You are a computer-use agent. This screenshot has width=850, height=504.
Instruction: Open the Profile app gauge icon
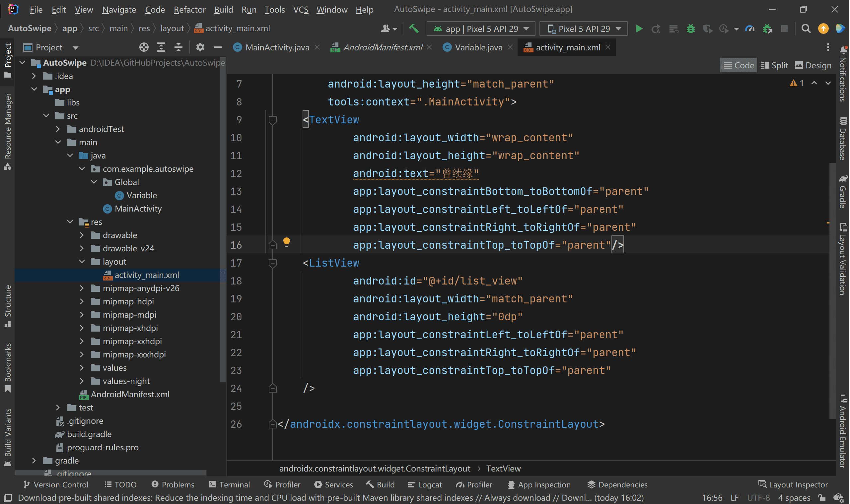(750, 29)
